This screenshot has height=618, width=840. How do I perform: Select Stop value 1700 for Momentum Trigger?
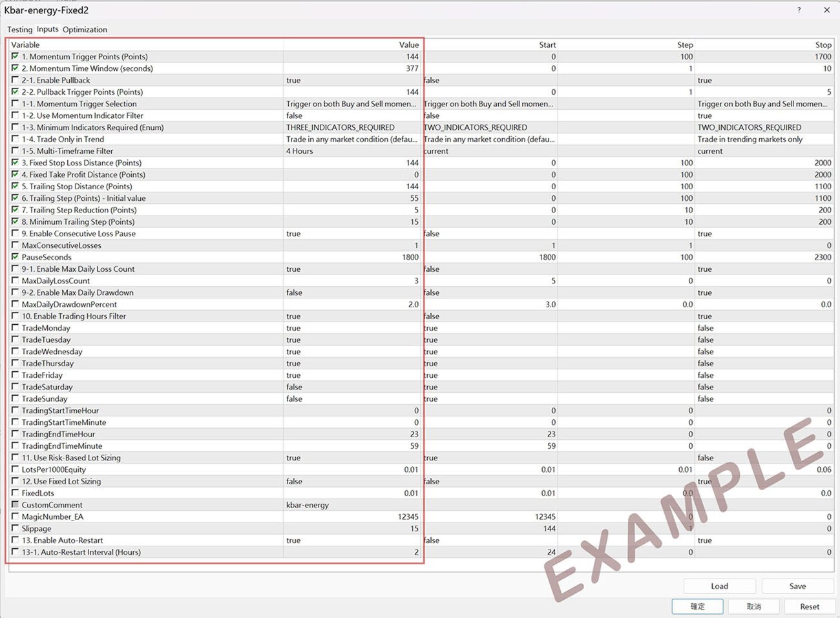pos(764,57)
